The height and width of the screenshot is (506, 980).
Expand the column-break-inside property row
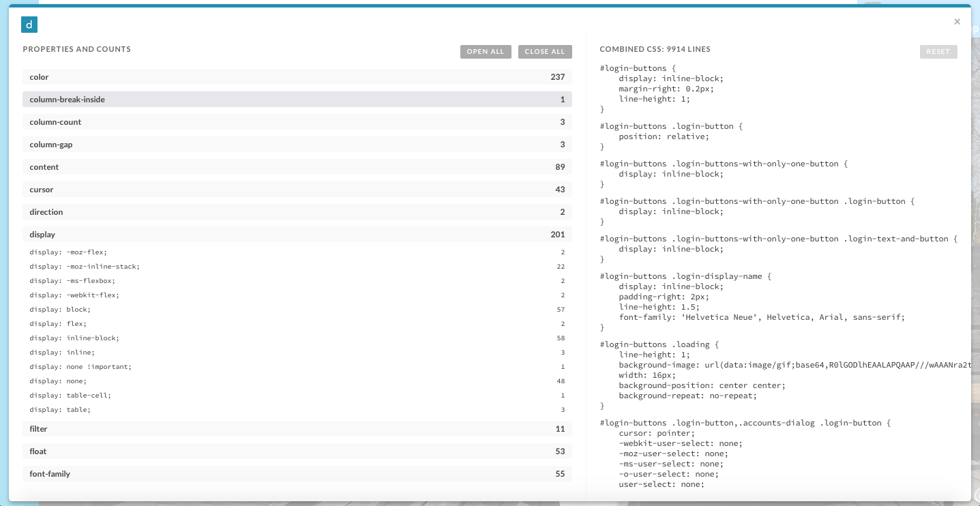click(297, 100)
